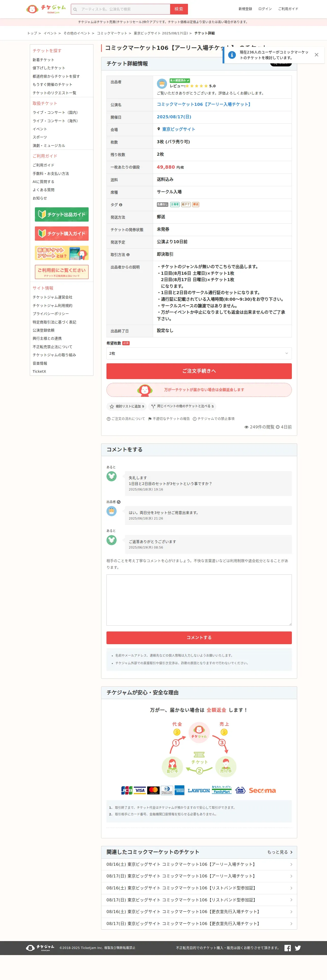Click the comment text area
The image size is (327, 980).
tap(199, 600)
